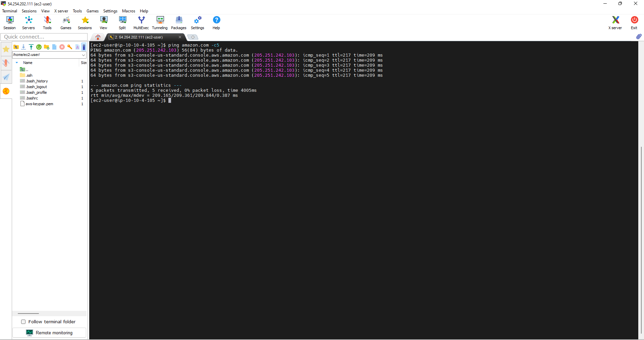The image size is (644, 340).
Task: Click the Servers toolbar icon
Action: (29, 23)
